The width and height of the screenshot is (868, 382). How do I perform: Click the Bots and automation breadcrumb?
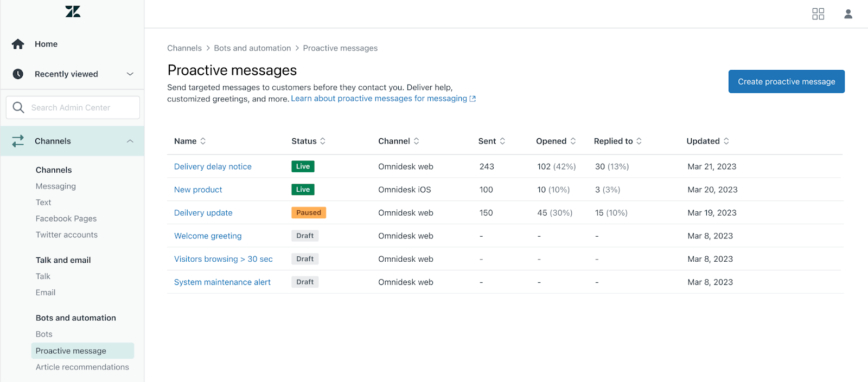252,48
